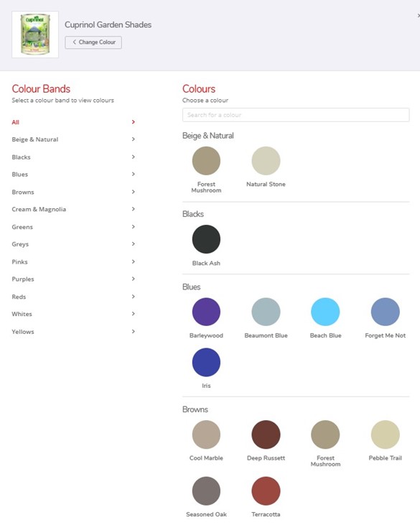Image resolution: width=420 pixels, height=525 pixels.
Task: Select the Beach Blue colour swatch
Action: pos(325,312)
